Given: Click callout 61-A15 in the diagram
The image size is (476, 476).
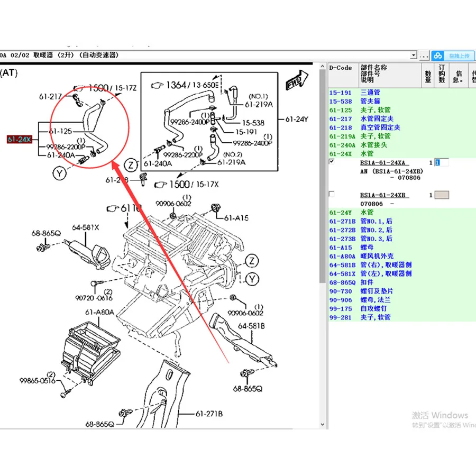Looking at the screenshot, I should tap(236, 218).
